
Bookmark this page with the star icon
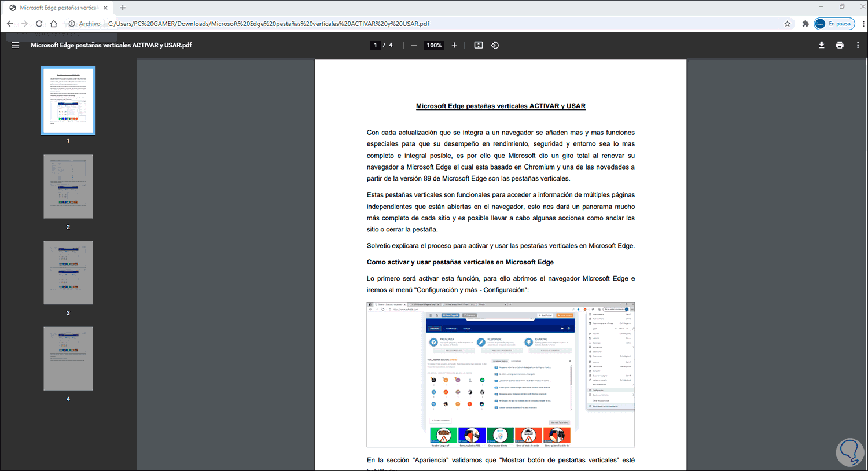pos(788,24)
